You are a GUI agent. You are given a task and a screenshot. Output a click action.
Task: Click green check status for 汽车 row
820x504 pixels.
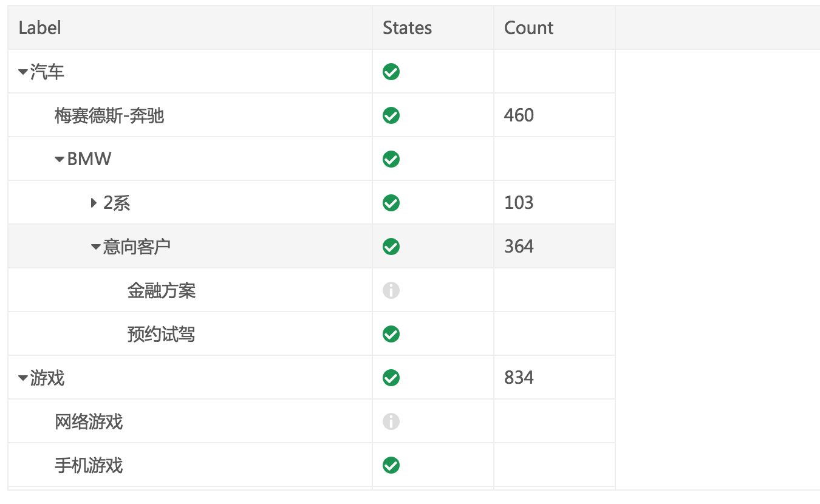pyautogui.click(x=391, y=72)
